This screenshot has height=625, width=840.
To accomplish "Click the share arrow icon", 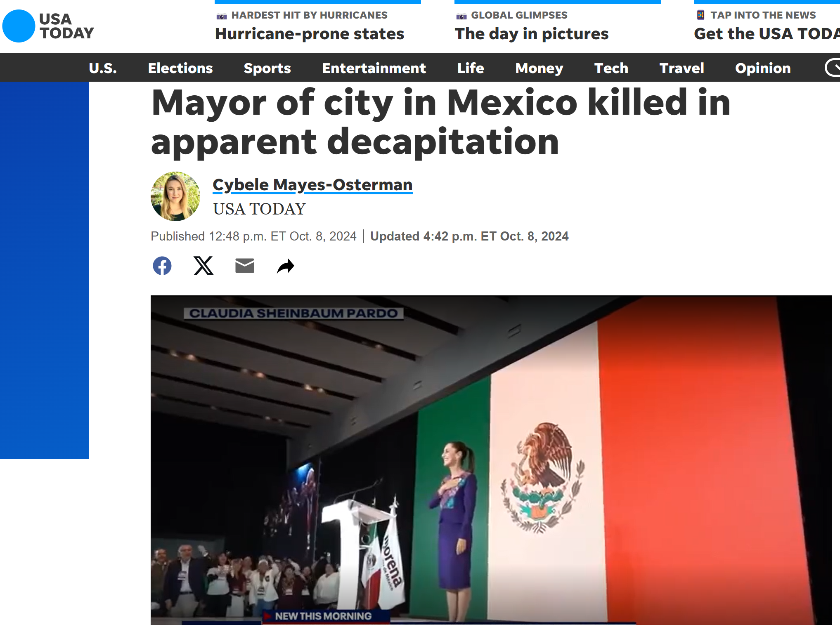I will pos(286,266).
